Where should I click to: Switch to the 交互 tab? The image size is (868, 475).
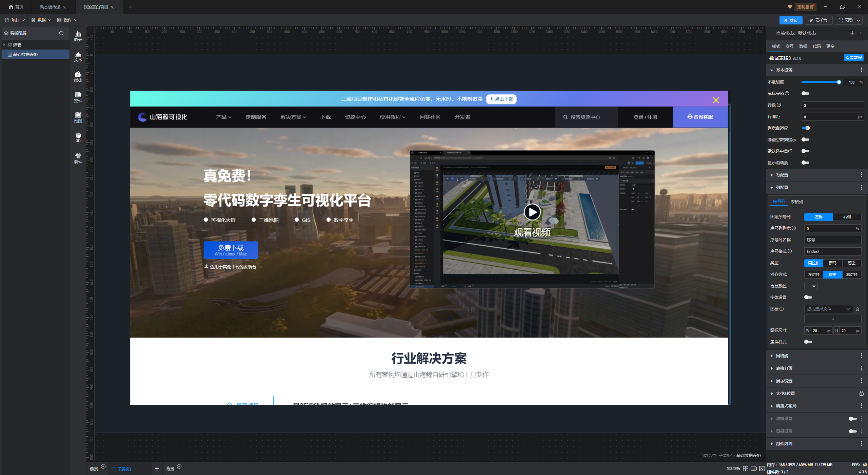coord(789,46)
